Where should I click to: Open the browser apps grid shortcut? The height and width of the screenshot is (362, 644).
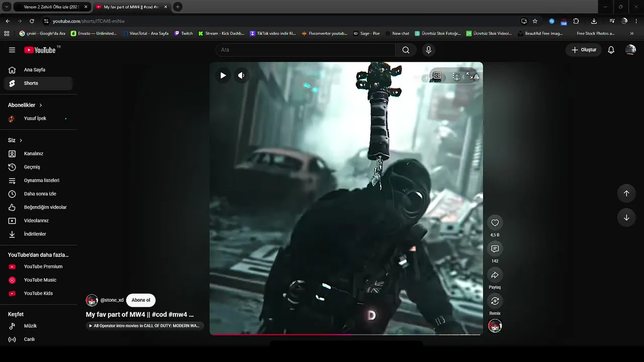[x=7, y=33]
